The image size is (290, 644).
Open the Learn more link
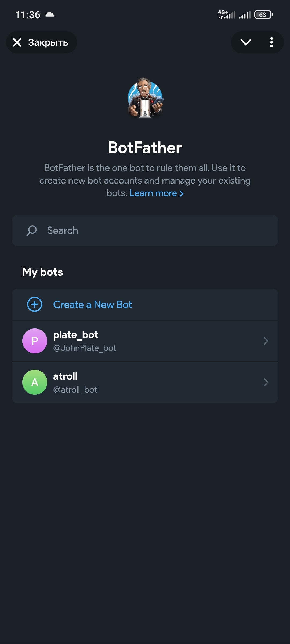(x=156, y=193)
